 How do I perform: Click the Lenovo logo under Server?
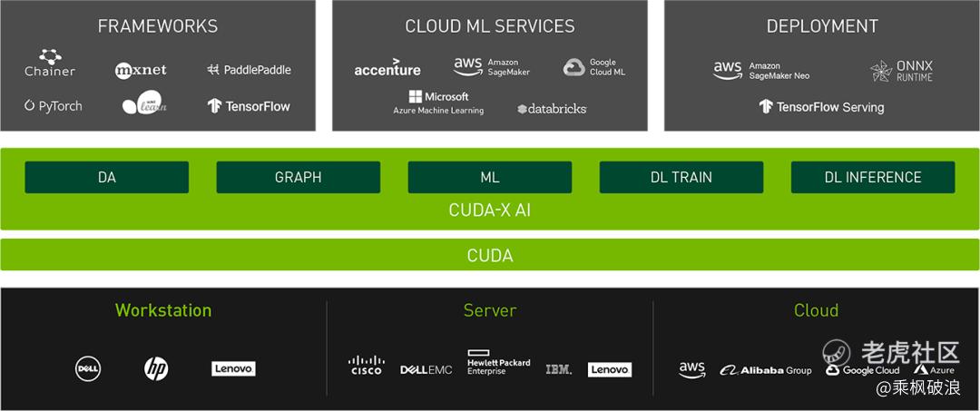(610, 370)
